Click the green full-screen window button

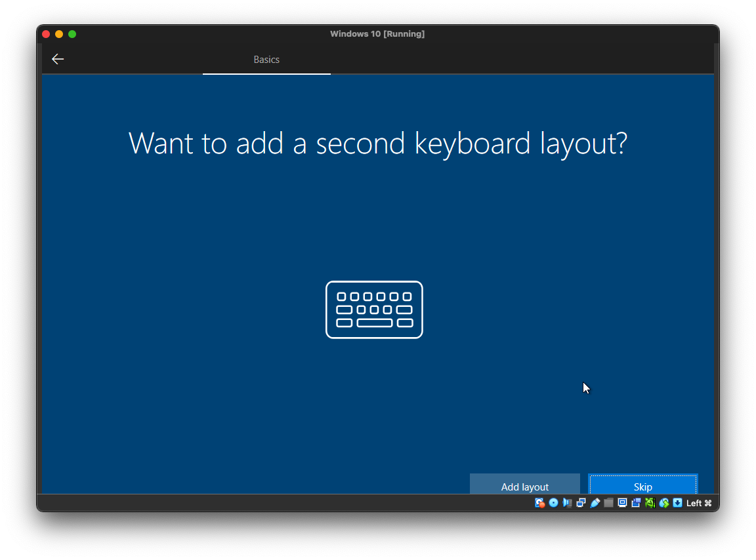tap(72, 34)
